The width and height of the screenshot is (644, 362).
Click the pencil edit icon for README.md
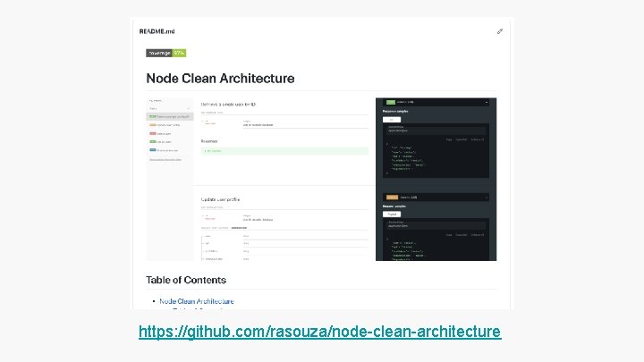point(499,31)
